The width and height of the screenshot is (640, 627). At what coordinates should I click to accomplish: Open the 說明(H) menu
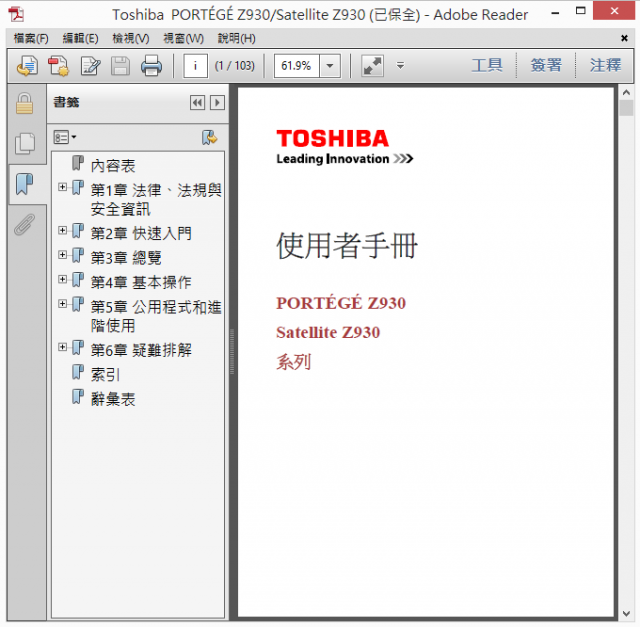[x=236, y=38]
